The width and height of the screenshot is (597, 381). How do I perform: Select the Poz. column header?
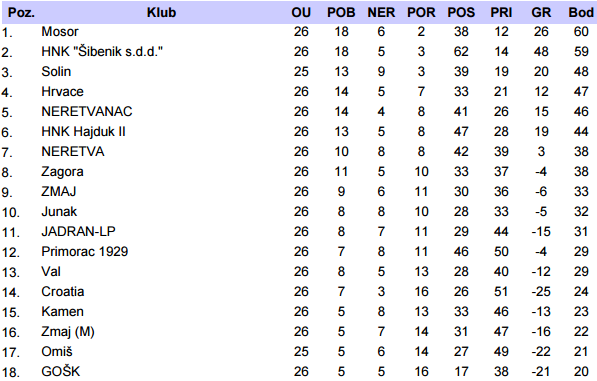coord(21,13)
